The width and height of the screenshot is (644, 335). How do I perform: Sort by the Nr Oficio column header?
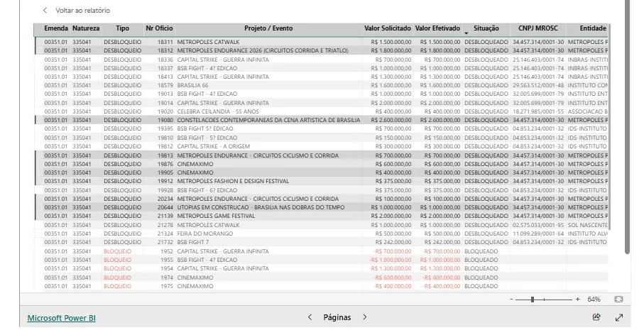click(x=159, y=28)
